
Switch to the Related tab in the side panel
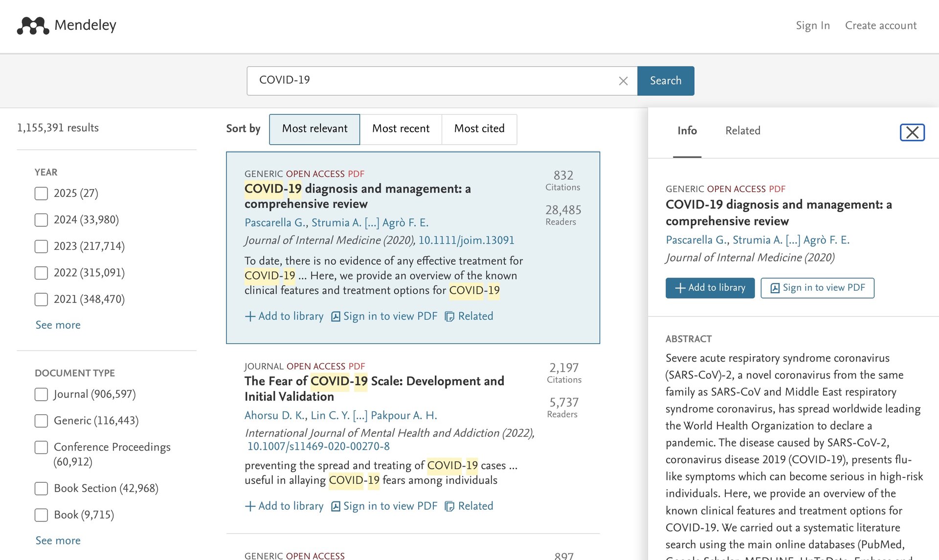point(742,131)
